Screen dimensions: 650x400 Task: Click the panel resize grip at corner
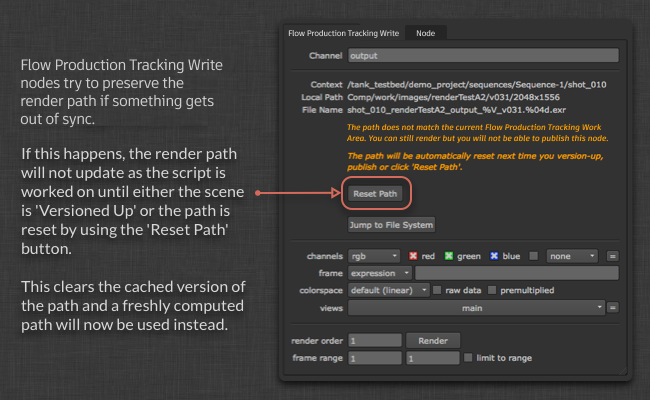[x=623, y=371]
